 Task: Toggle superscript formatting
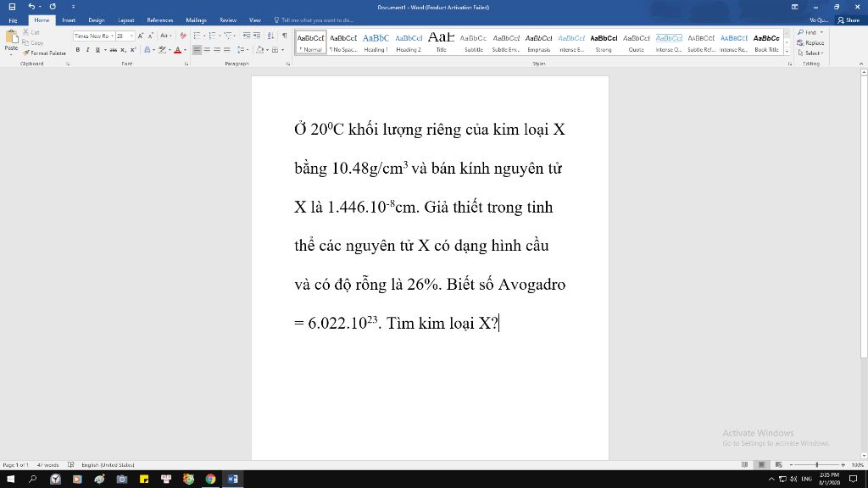(133, 50)
